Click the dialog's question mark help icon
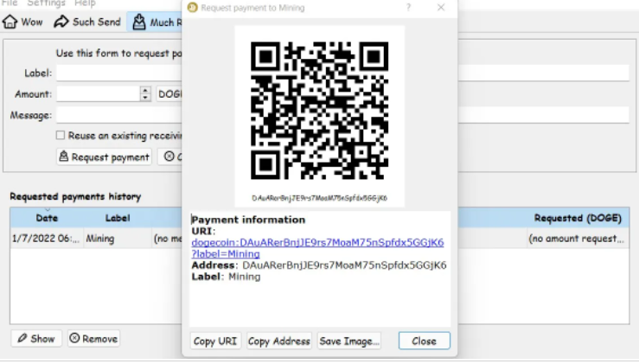Viewport: 639px width, 364px height. coord(408,7)
